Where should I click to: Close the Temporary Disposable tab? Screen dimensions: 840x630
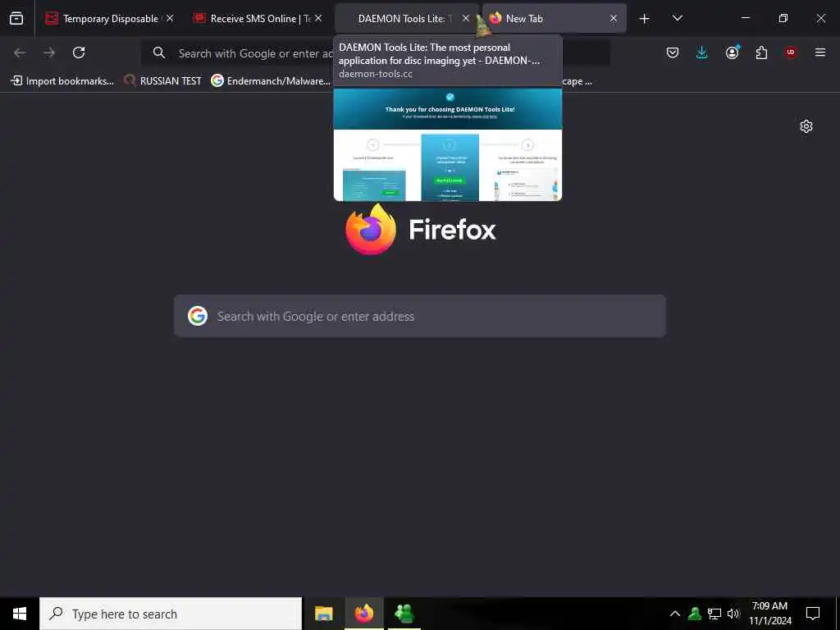coord(170,18)
